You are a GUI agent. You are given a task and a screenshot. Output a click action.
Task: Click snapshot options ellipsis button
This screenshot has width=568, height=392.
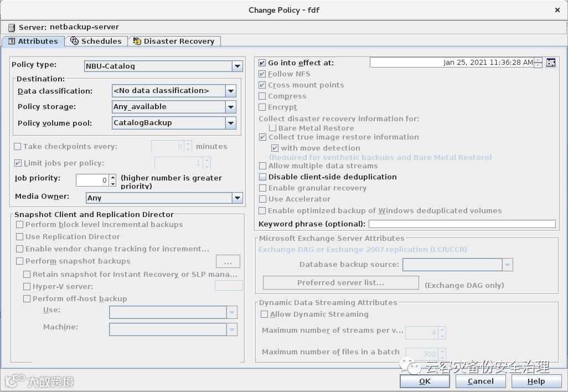(x=228, y=261)
